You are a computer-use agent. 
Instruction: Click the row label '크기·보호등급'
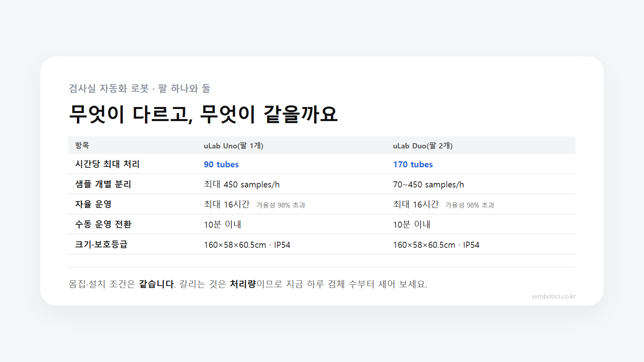click(x=101, y=245)
